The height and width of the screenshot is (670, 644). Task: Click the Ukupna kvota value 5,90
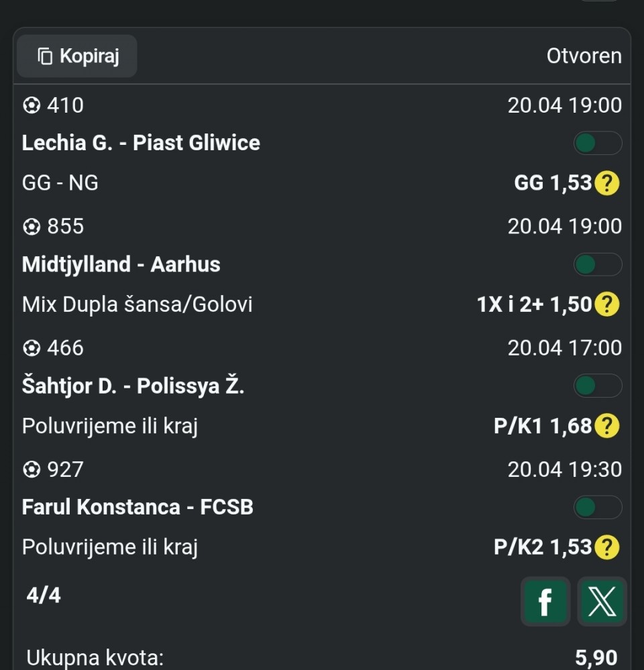pyautogui.click(x=596, y=658)
